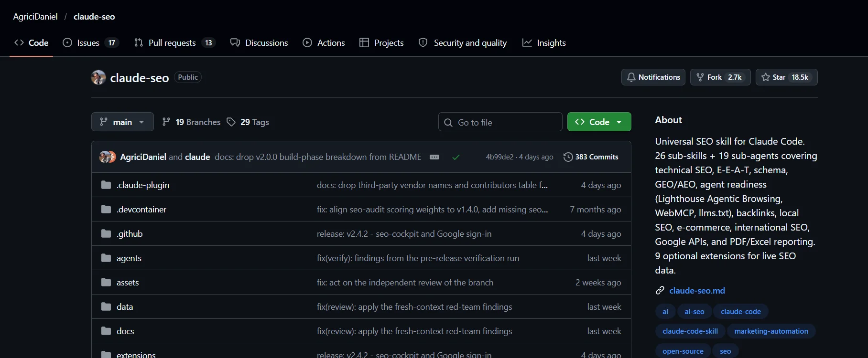Viewport: 868px width, 358px height.
Task: Open the claude-seo.md website link
Action: (x=697, y=291)
